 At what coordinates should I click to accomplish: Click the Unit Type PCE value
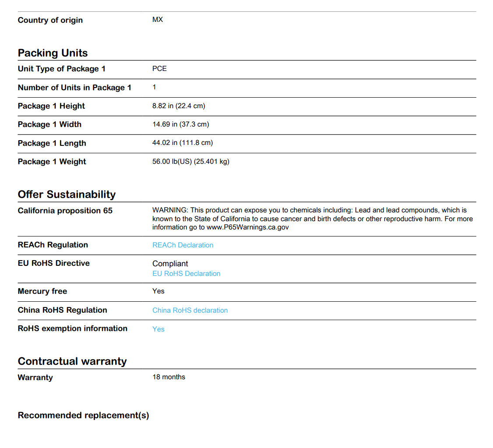[x=159, y=69]
